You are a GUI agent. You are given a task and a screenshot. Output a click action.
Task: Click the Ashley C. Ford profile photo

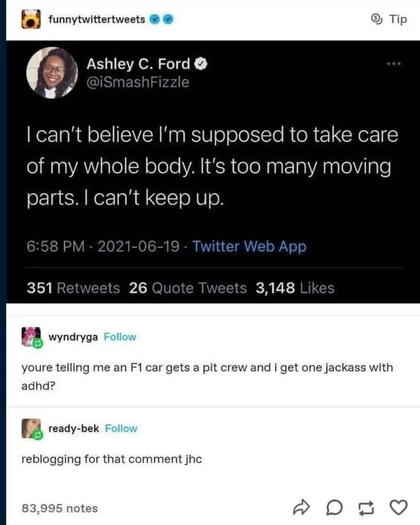(52, 73)
